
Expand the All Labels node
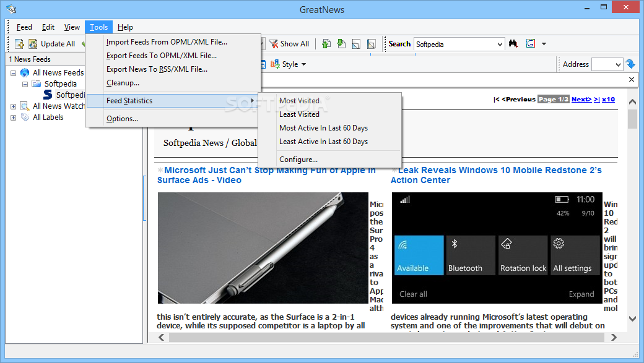(13, 117)
